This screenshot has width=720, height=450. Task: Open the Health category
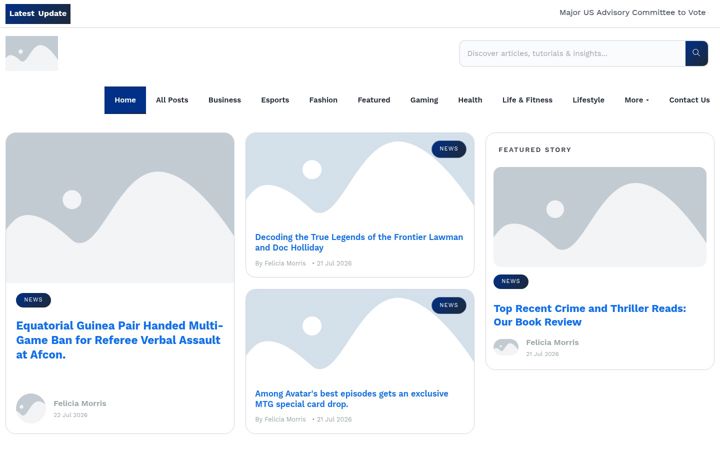coord(470,100)
